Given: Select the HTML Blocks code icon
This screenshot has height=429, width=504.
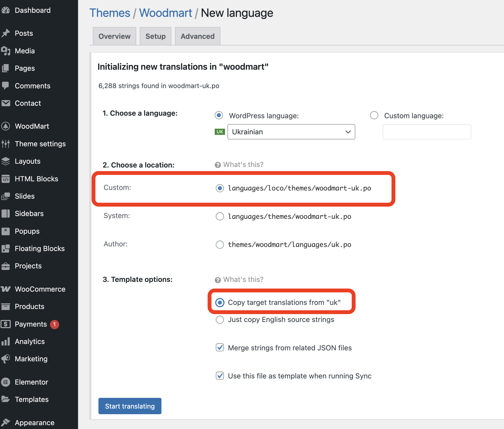Looking at the screenshot, I should pyautogui.click(x=6, y=179).
